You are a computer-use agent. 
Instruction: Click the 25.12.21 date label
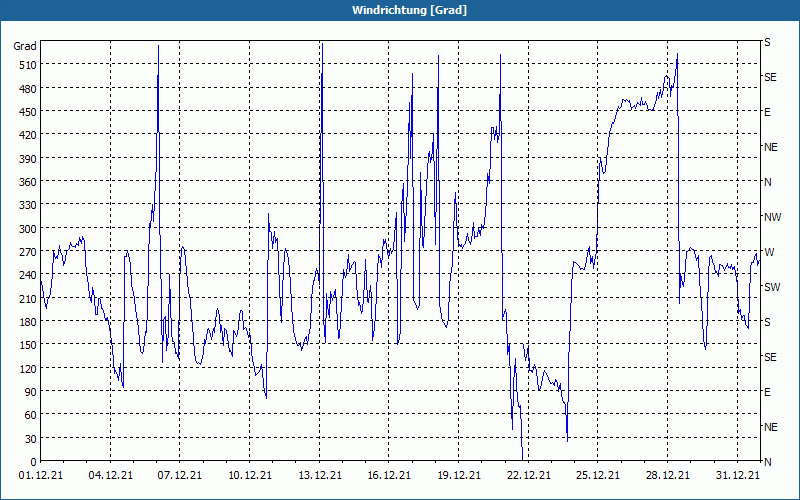(597, 476)
